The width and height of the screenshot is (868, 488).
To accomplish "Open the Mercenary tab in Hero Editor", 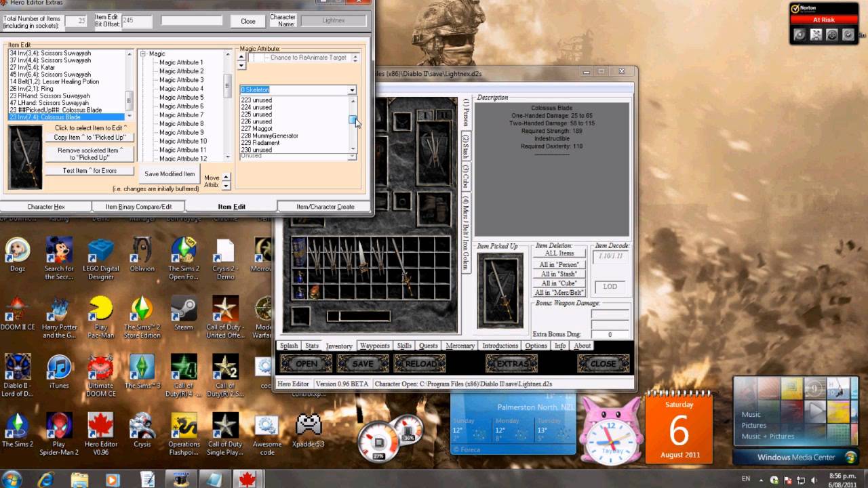I will click(460, 346).
